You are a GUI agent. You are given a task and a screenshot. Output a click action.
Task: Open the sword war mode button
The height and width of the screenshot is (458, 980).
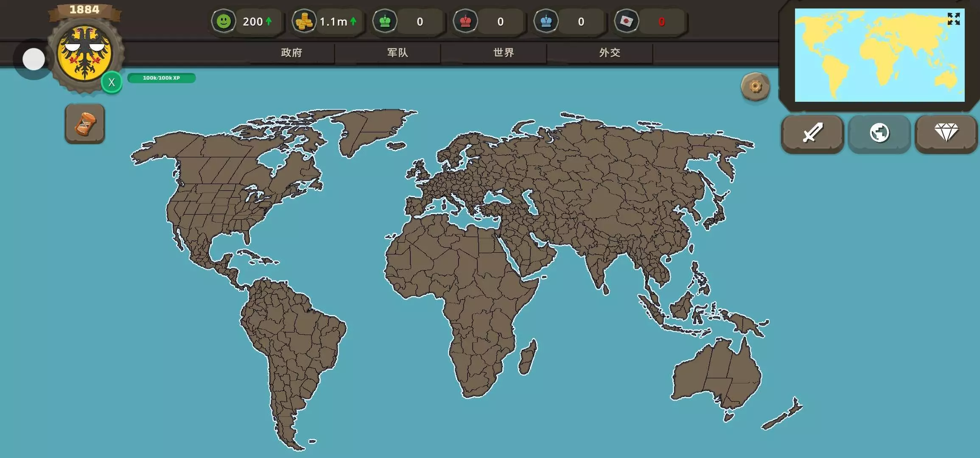pyautogui.click(x=812, y=133)
